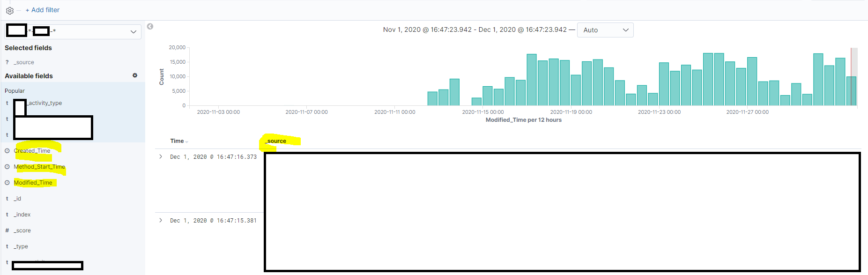Click the hash icon beside _score
Image resolution: width=868 pixels, height=275 pixels.
(x=7, y=230)
